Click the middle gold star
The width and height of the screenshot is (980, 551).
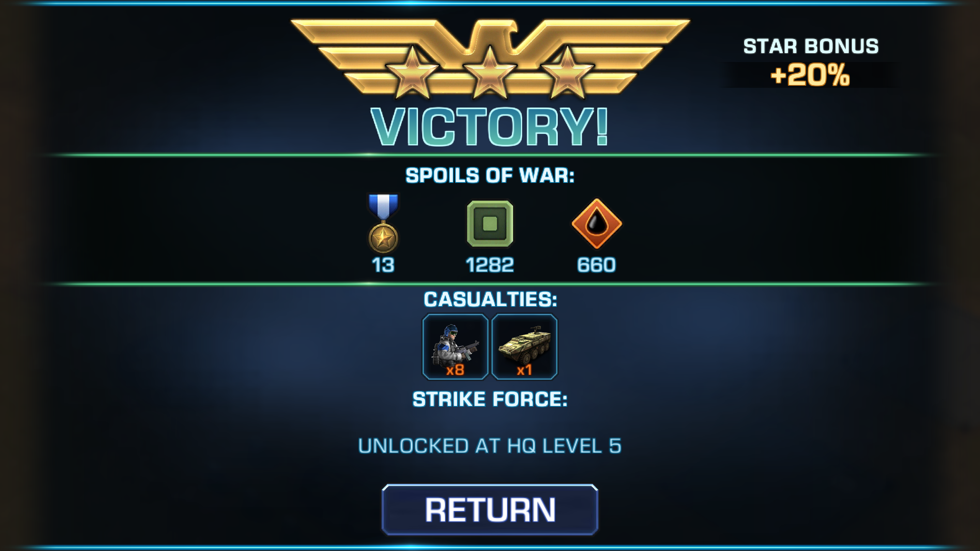click(490, 73)
